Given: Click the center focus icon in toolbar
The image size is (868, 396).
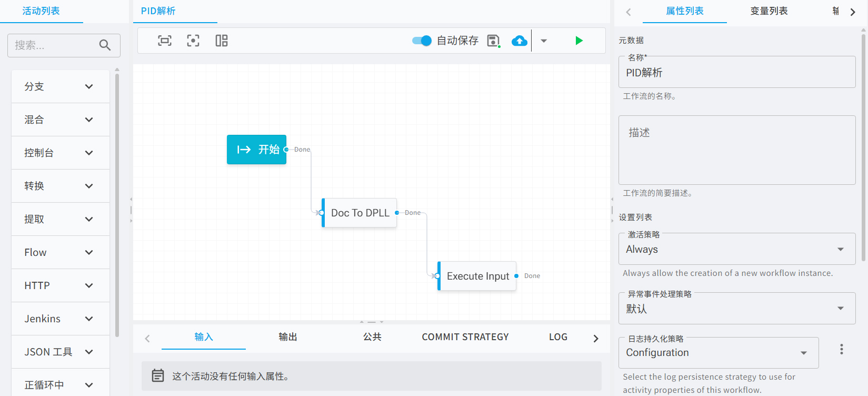Looking at the screenshot, I should point(193,41).
